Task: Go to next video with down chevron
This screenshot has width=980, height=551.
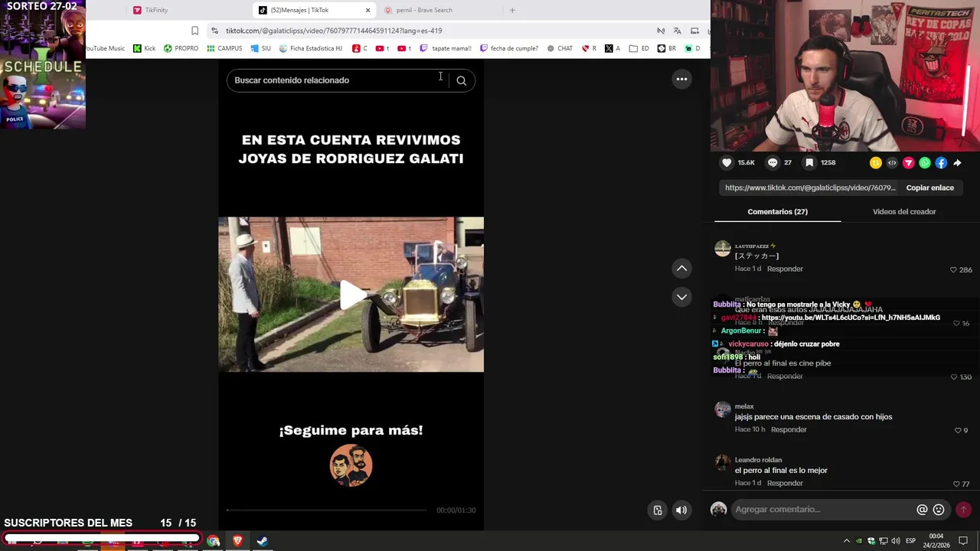Action: (x=681, y=297)
